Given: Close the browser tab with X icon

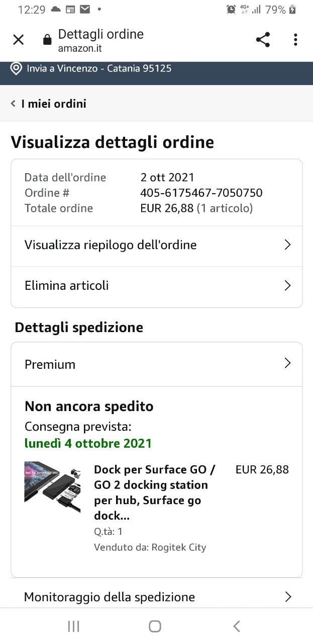Looking at the screenshot, I should coord(18,40).
